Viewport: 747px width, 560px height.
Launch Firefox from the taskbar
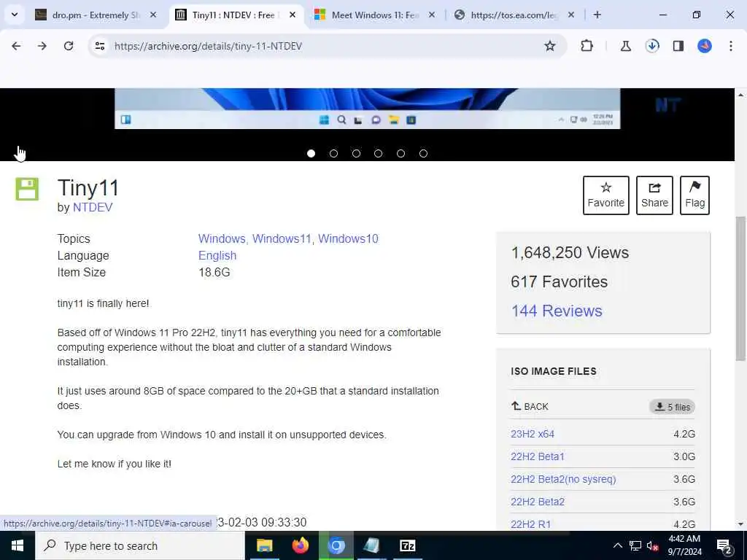[300, 545]
